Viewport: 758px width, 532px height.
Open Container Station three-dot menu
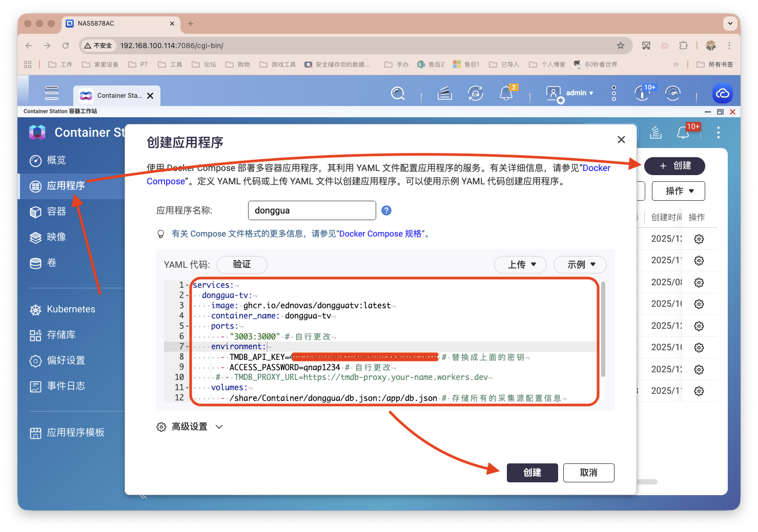[x=718, y=133]
